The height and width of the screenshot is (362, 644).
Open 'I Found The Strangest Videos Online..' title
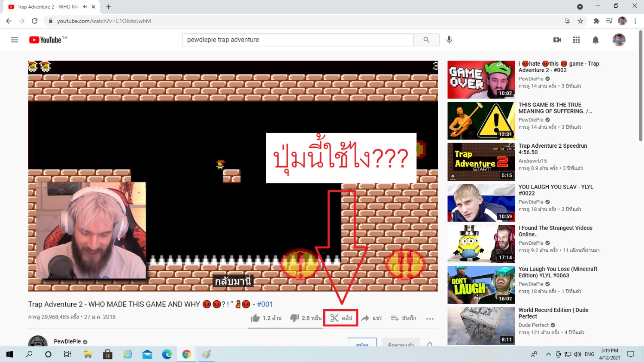point(556,231)
